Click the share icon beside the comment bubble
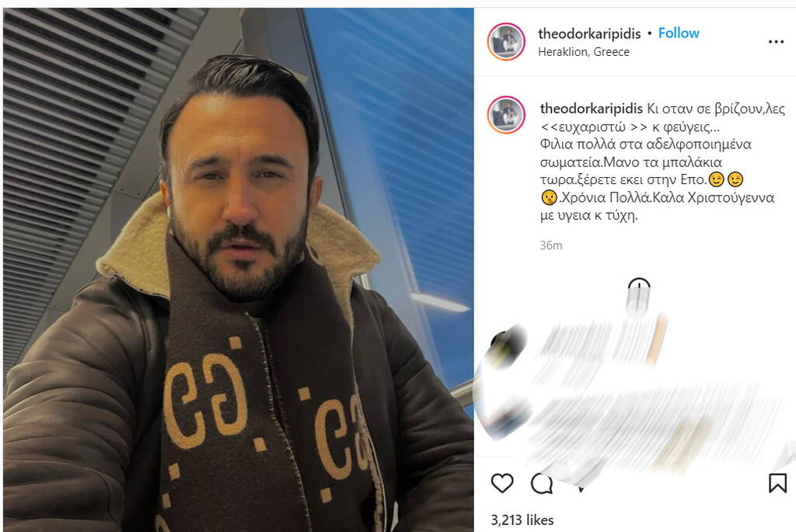This screenshot has height=532, width=796. 581,488
